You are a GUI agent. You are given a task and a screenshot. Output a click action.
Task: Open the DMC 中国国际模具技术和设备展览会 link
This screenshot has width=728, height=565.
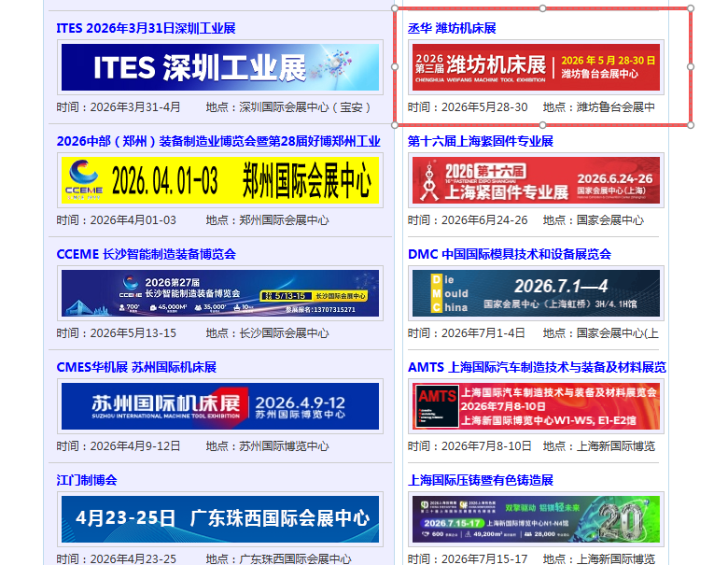click(510, 254)
